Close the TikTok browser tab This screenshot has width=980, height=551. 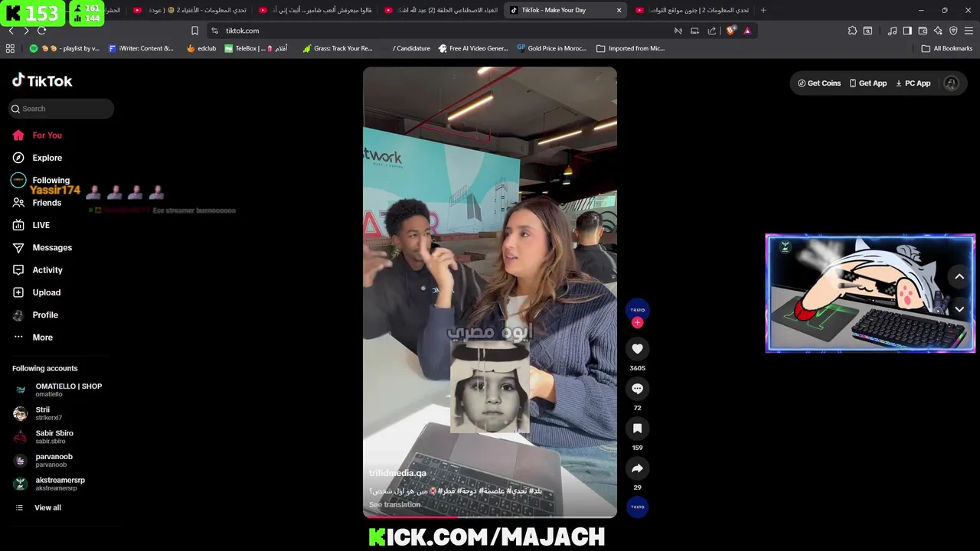619,10
